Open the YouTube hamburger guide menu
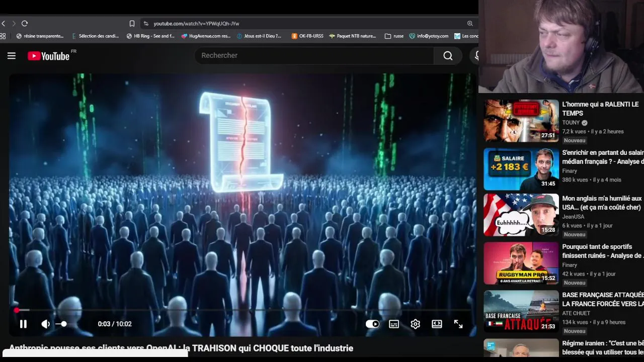This screenshot has width=644, height=362. tap(12, 56)
